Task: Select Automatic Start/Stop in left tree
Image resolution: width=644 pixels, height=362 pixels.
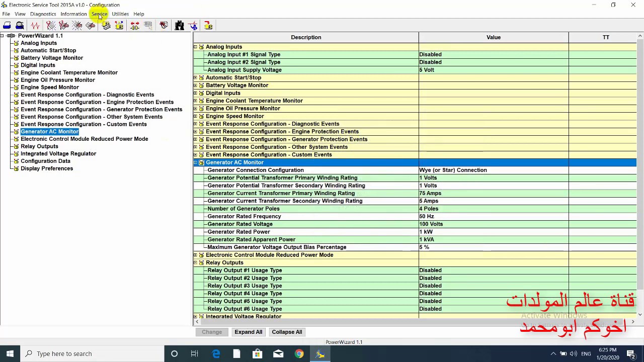Action: tap(48, 50)
